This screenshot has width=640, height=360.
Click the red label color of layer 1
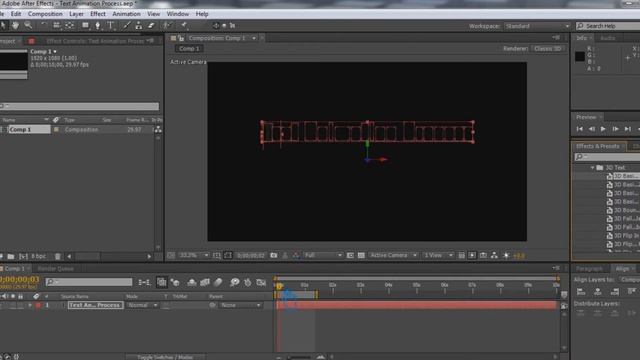(x=38, y=305)
